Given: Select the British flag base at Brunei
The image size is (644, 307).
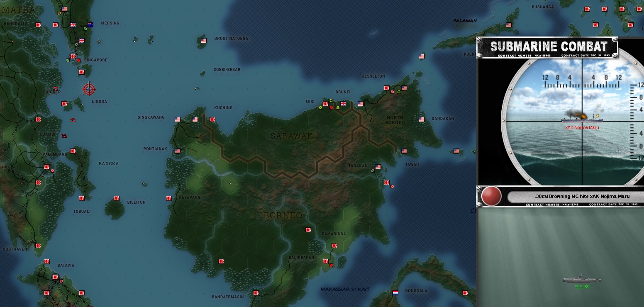Looking at the screenshot, I should click(x=343, y=104).
